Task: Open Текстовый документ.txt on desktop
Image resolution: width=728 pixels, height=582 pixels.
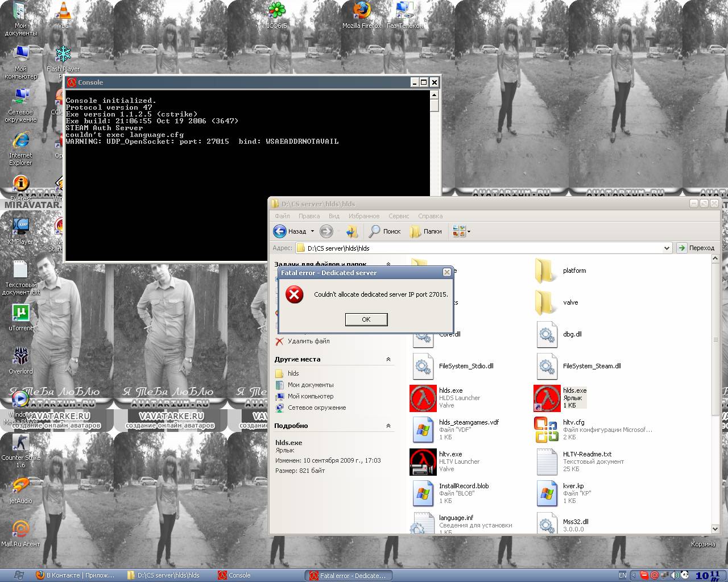Action: [21, 278]
